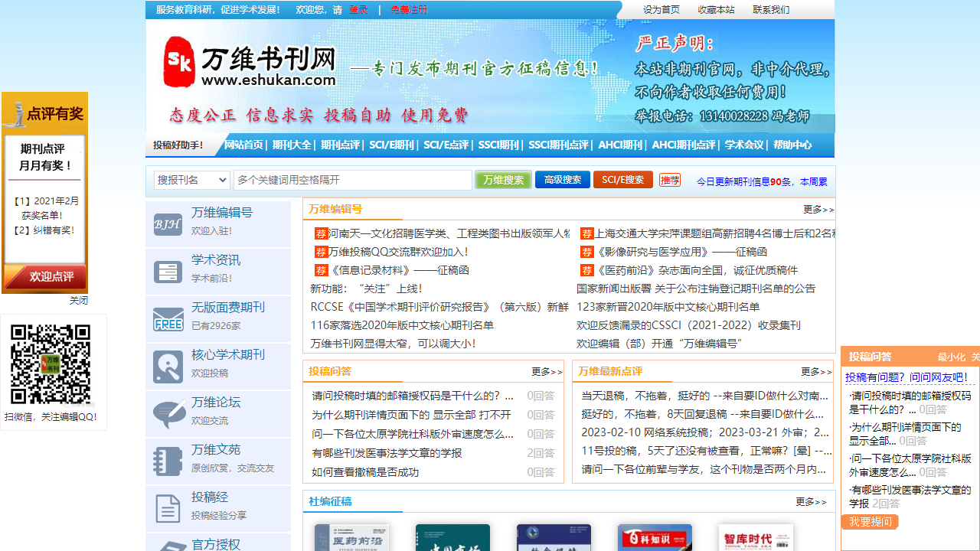Click the 万维文苑 notebook icon
Image resolution: width=980 pixels, height=551 pixels.
pos(168,461)
